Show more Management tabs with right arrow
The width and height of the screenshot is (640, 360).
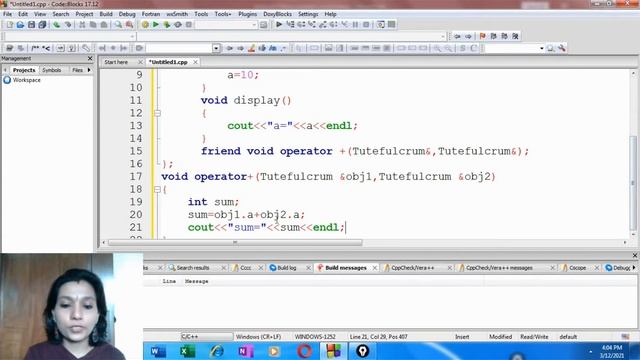click(x=89, y=70)
